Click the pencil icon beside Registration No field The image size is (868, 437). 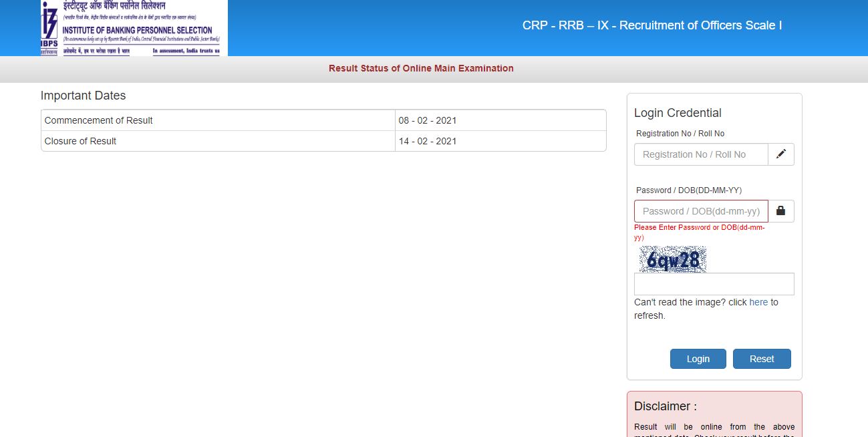780,154
